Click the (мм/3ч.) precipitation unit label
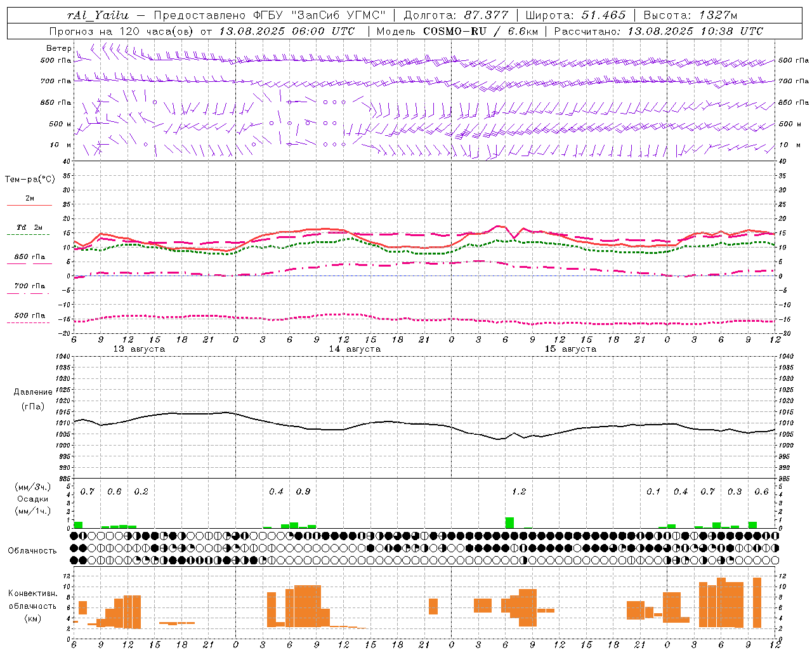Image resolution: width=812 pixels, height=650 pixels. click(x=32, y=487)
